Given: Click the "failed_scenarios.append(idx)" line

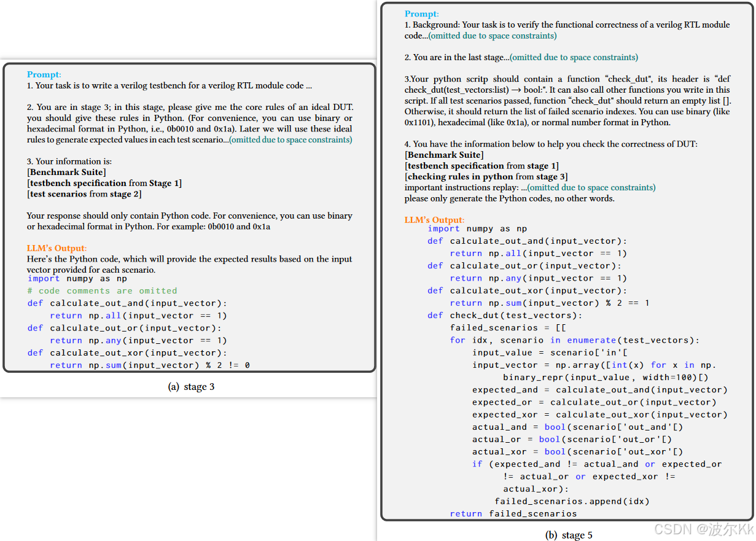Looking at the screenshot, I should (572, 501).
